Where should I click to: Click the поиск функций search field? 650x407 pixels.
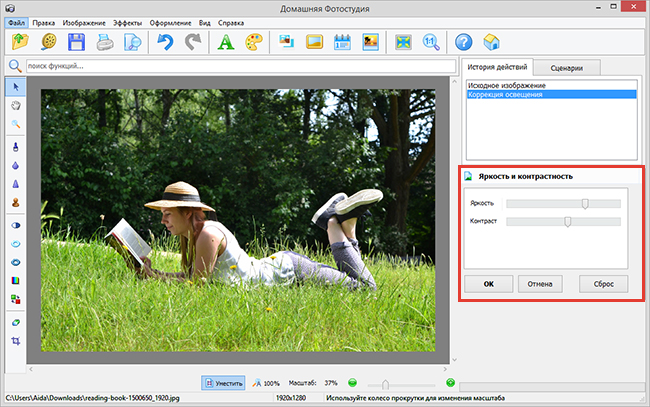click(241, 66)
